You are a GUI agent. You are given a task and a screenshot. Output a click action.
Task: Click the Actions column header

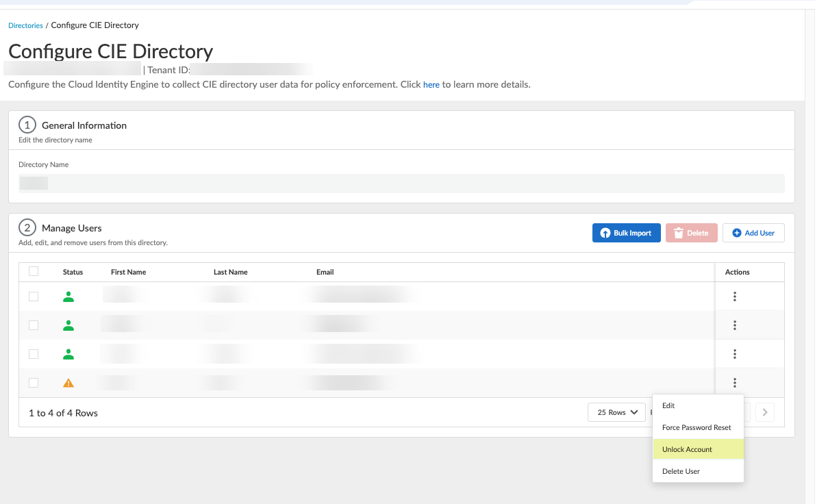pyautogui.click(x=737, y=273)
